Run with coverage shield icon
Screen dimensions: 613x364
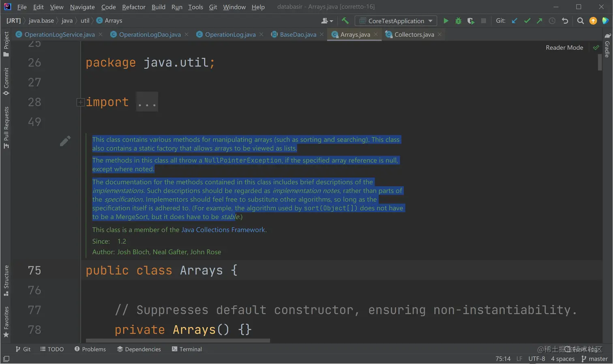(x=471, y=21)
